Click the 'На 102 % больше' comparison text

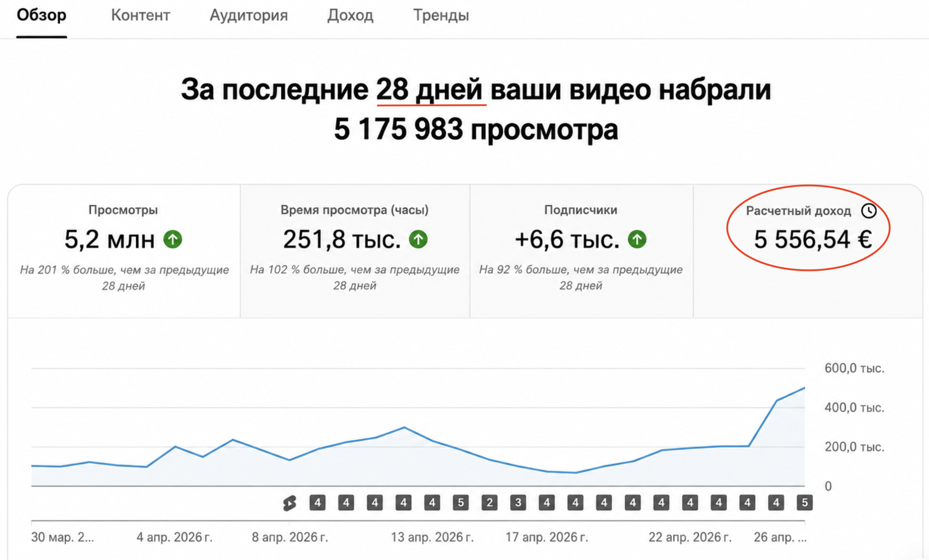pyautogui.click(x=355, y=278)
